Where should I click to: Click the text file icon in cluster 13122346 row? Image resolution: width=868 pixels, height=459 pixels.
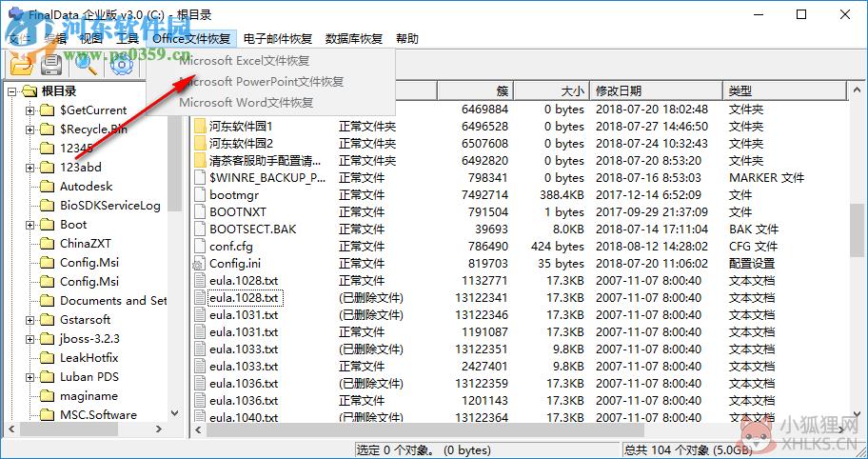click(200, 315)
